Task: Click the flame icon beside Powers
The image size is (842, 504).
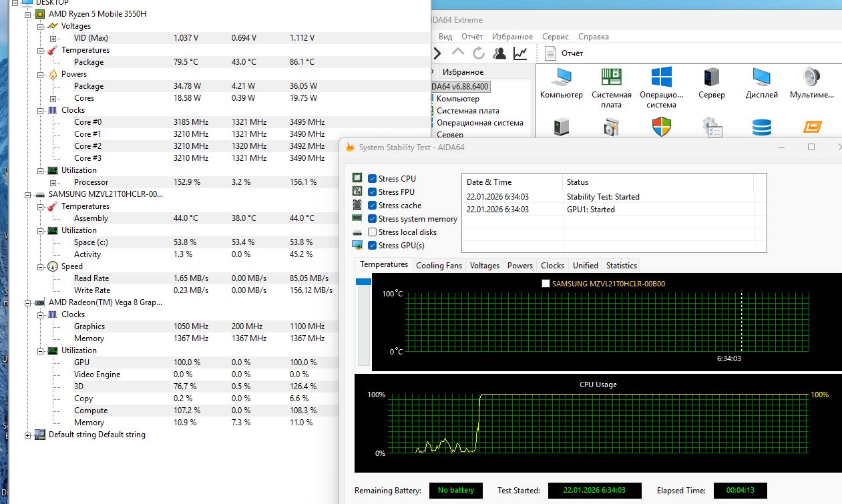Action: click(x=53, y=74)
